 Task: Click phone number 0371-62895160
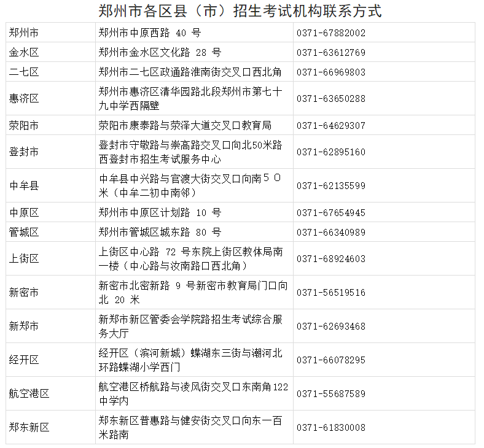click(331, 152)
